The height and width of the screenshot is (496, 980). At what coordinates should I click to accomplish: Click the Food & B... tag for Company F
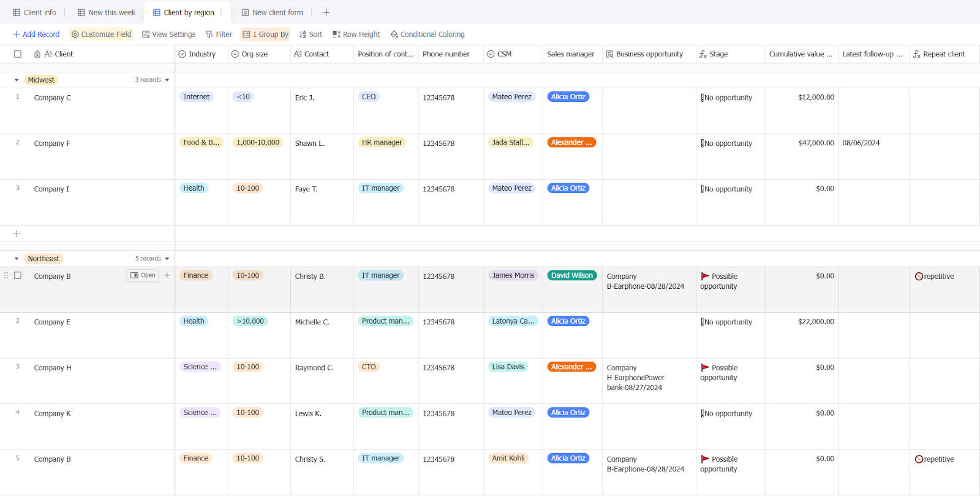pyautogui.click(x=202, y=142)
